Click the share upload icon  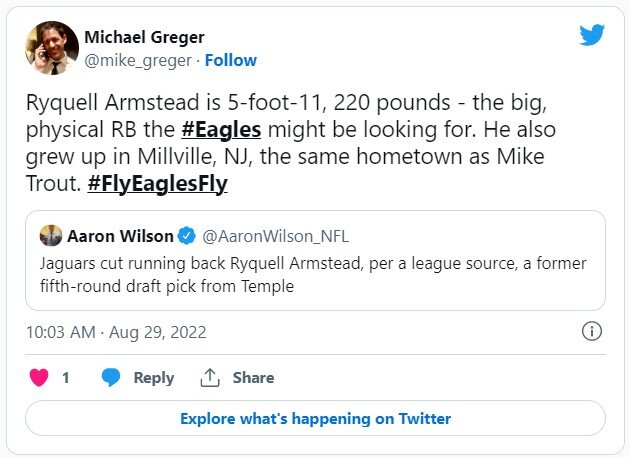click(210, 378)
